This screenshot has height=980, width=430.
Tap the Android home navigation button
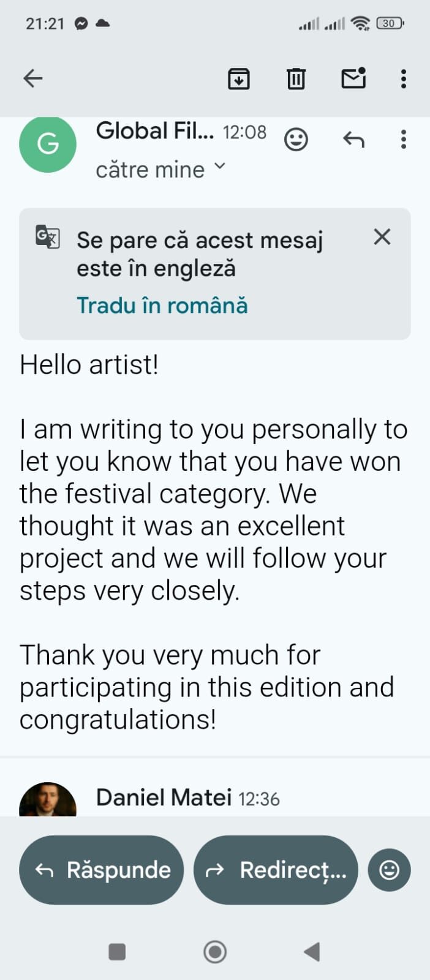coord(215,952)
